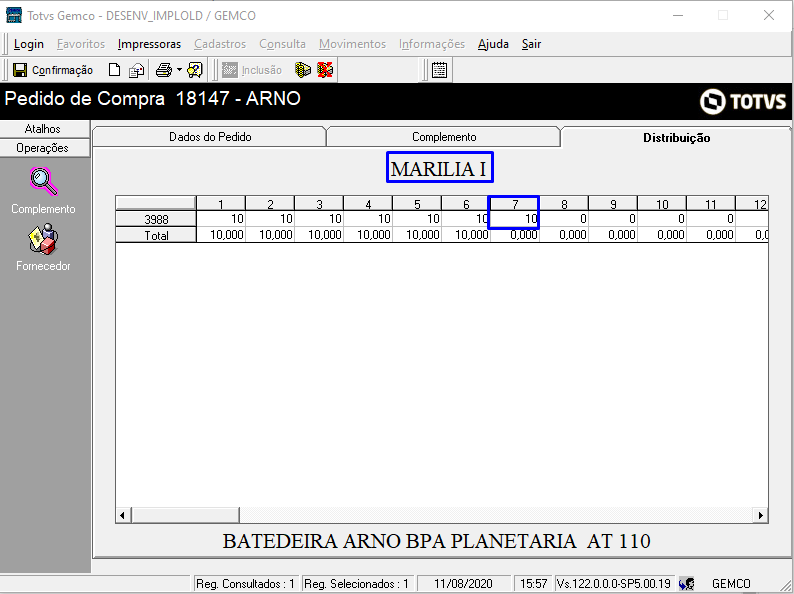Select row 3988 cell in column 1
The width and height of the screenshot is (794, 594).
coord(221,219)
